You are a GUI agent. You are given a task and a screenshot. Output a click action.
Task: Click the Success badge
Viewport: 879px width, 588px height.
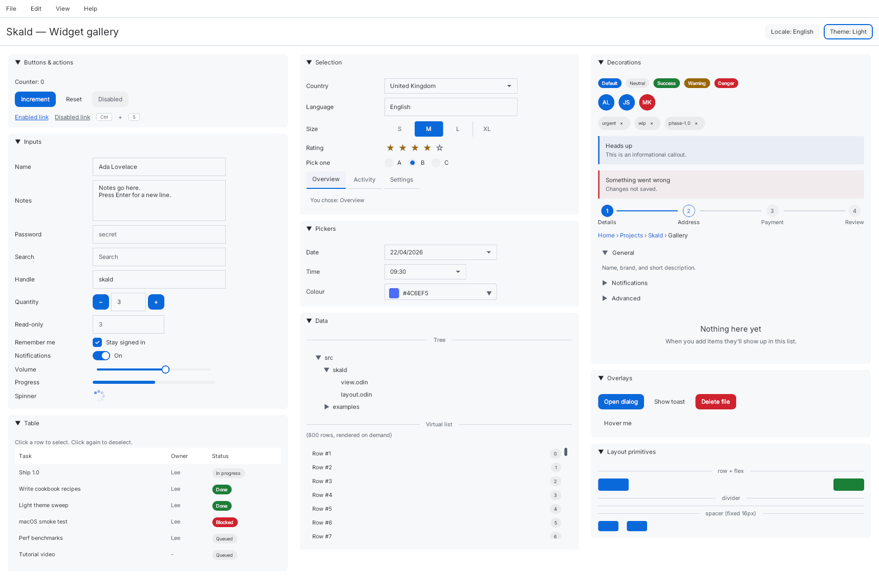[667, 83]
